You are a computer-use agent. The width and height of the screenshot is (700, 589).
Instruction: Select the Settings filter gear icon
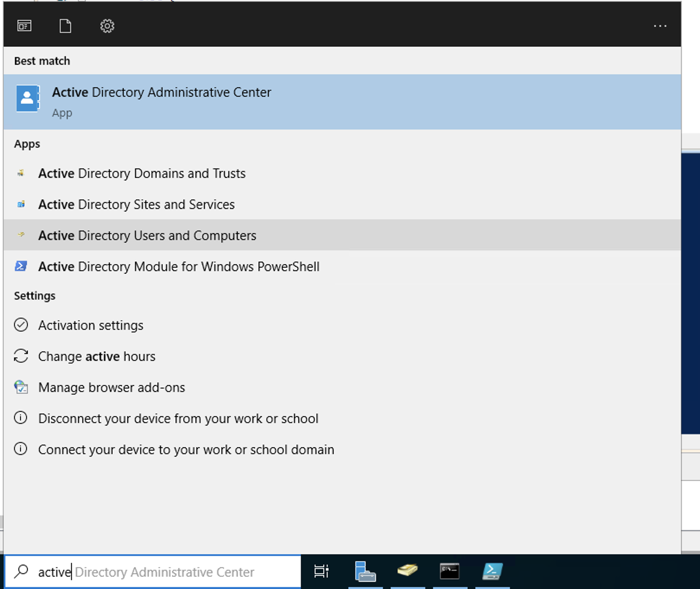click(x=107, y=26)
